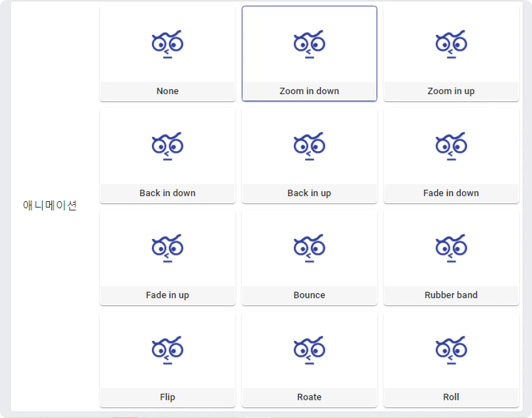Screen dimensions: 532x418
Task: Select the Back in down animation
Action: (167, 156)
